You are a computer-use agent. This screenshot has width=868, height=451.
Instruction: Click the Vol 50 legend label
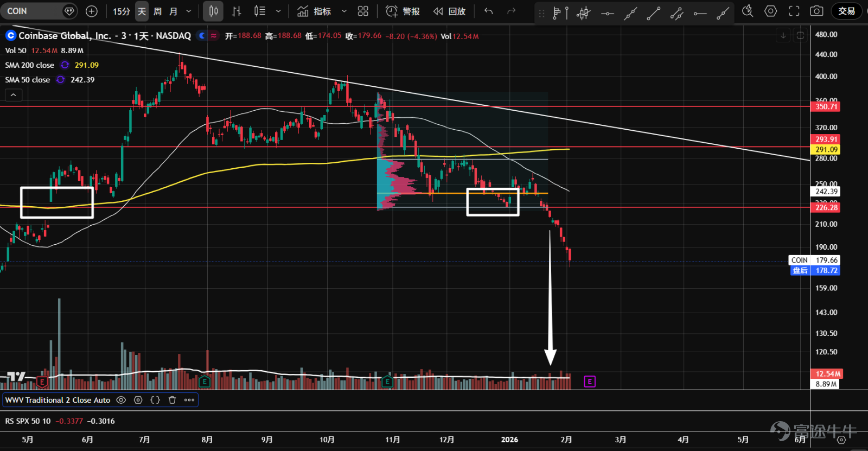tap(16, 50)
